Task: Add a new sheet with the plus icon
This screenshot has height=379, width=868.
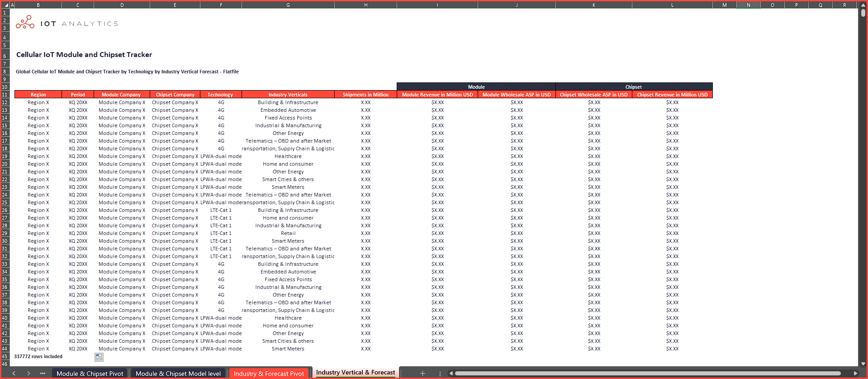Action: click(x=422, y=373)
